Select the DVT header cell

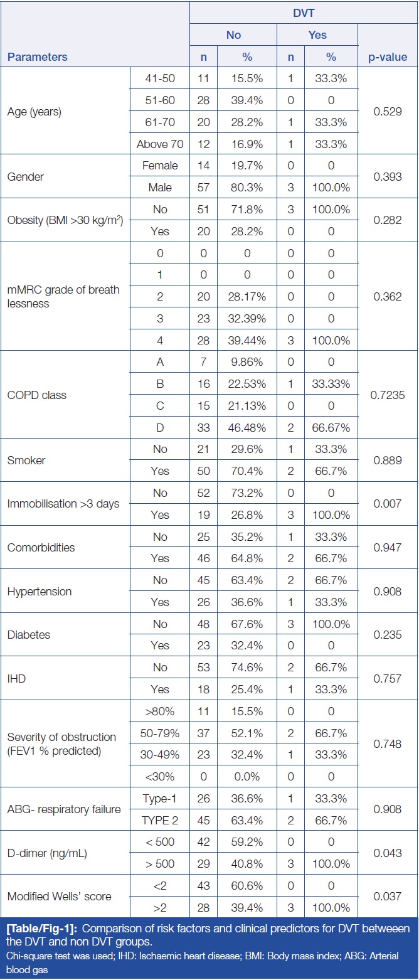pyautogui.click(x=304, y=13)
